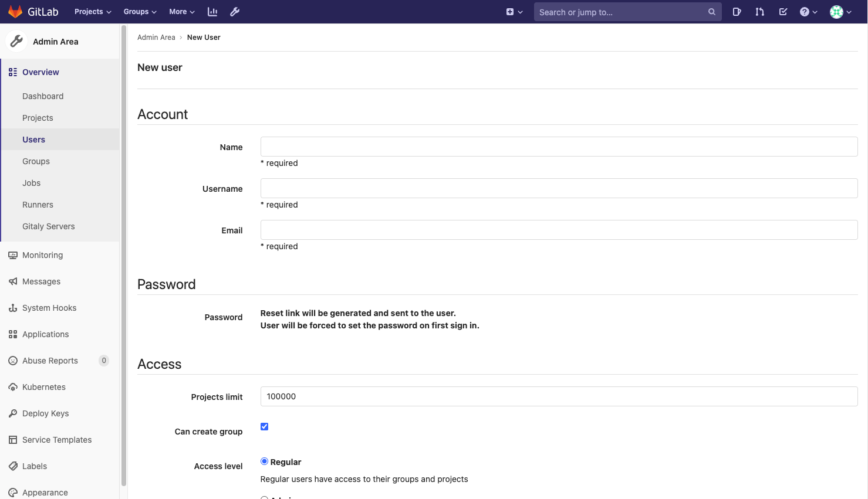Open the To-Do list checkmark icon
The height and width of the screenshot is (499, 868).
[x=783, y=12]
